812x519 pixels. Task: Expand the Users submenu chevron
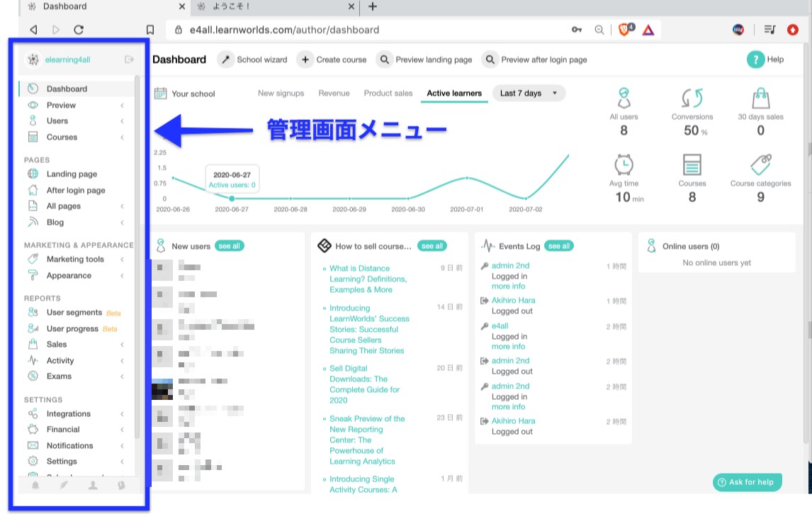122,121
